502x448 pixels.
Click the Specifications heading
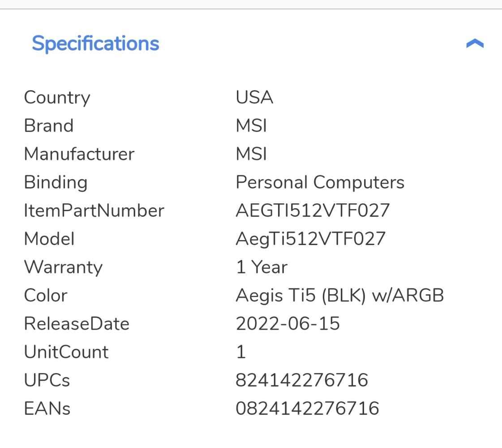95,43
